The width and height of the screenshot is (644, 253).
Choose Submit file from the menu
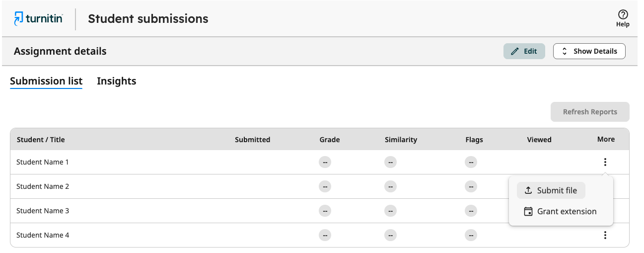(x=551, y=190)
